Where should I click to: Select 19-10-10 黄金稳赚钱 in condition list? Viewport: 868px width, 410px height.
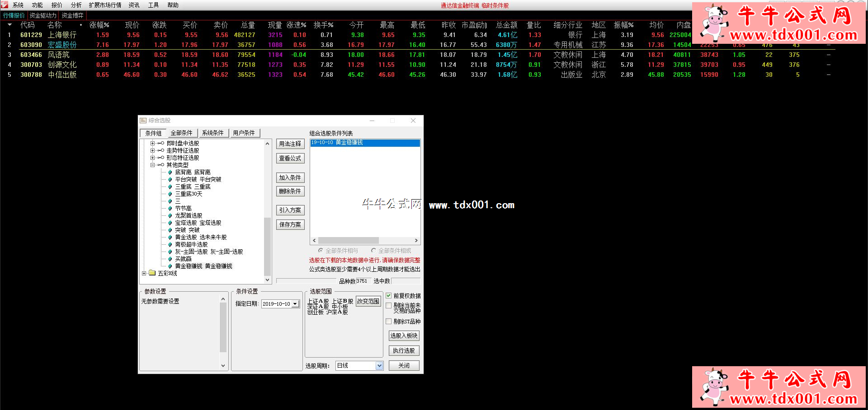click(365, 143)
